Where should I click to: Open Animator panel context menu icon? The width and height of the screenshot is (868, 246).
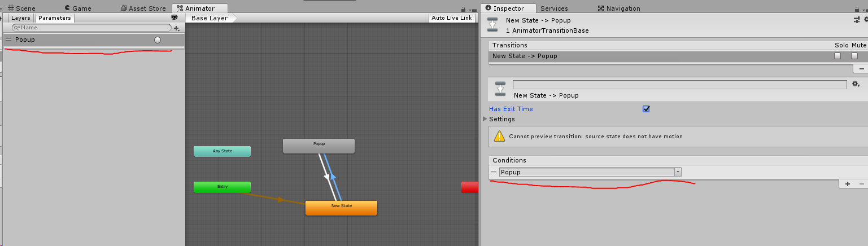coord(472,9)
